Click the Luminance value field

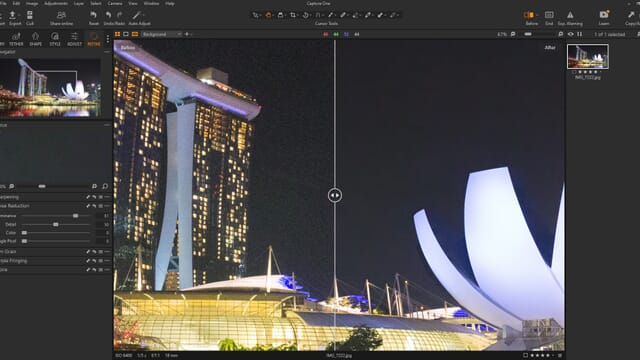pos(103,216)
